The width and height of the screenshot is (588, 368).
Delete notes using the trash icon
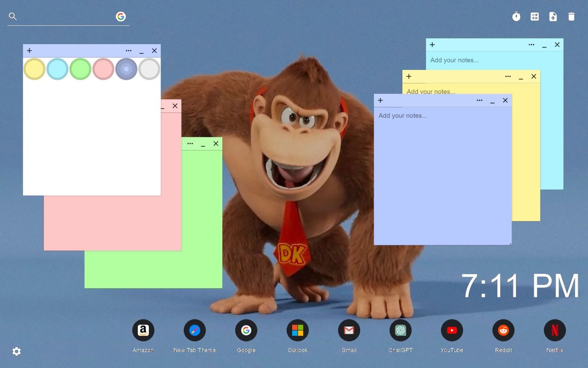click(x=571, y=17)
